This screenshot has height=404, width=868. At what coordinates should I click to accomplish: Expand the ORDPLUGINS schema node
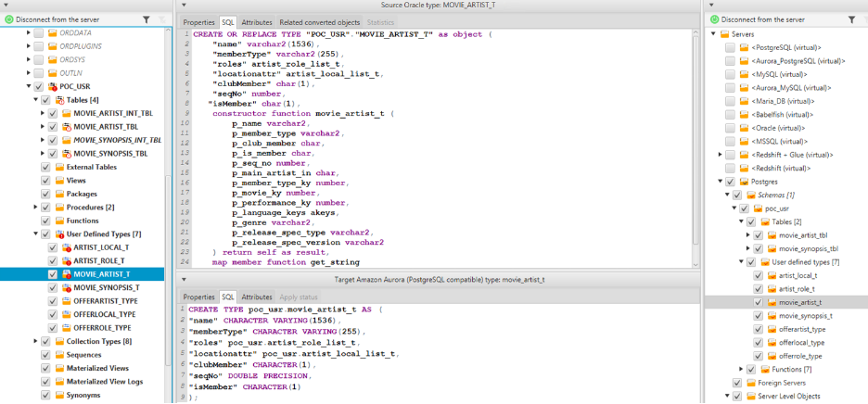tap(29, 46)
